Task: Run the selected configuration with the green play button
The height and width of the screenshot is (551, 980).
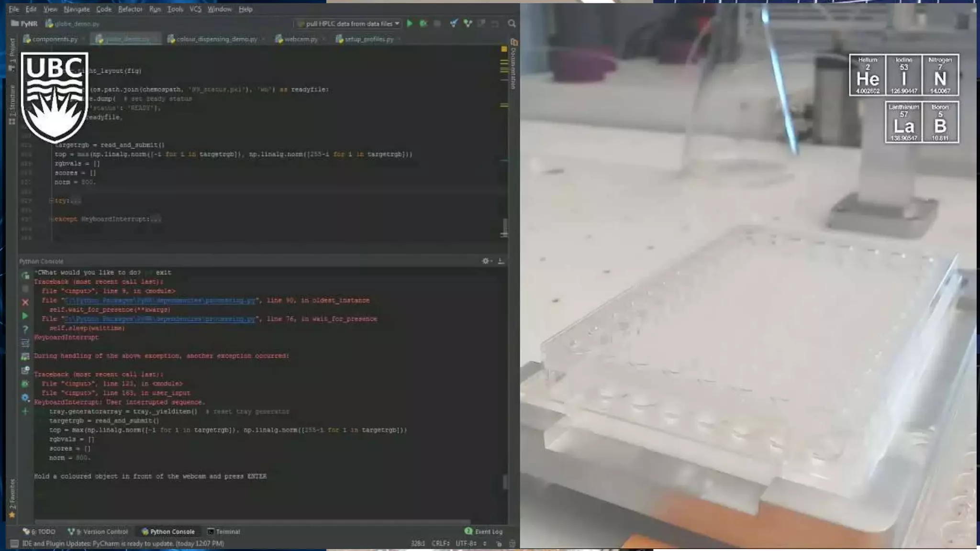Action: pos(410,23)
